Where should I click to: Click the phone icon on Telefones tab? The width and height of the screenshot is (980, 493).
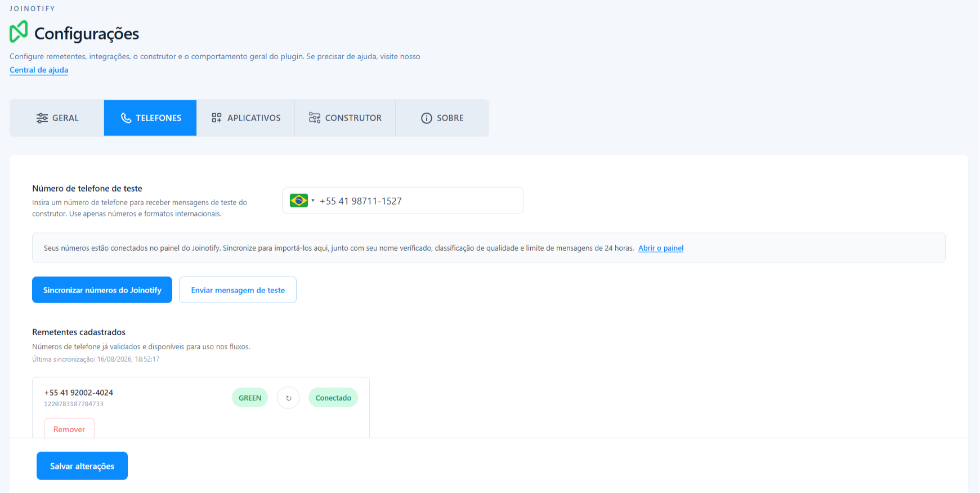click(126, 118)
